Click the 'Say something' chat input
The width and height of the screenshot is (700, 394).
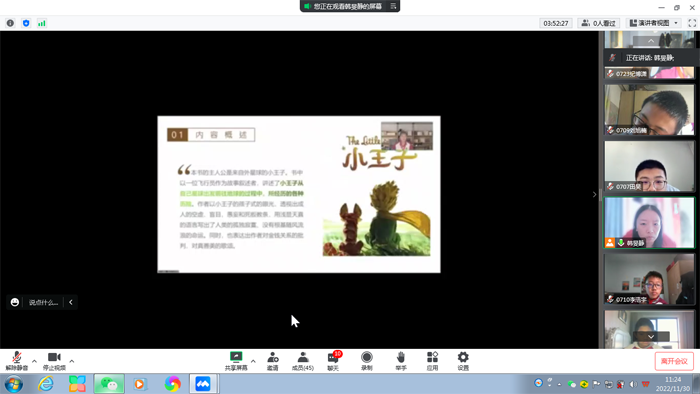43,303
